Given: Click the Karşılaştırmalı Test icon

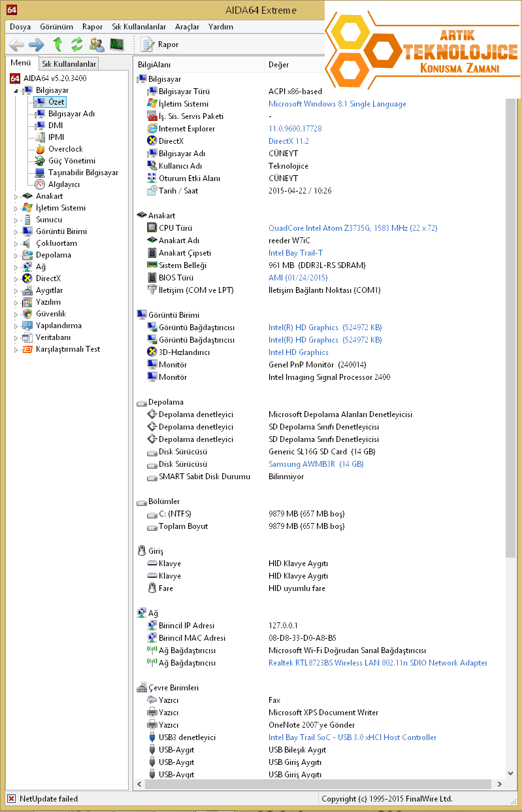Looking at the screenshot, I should tap(27, 349).
